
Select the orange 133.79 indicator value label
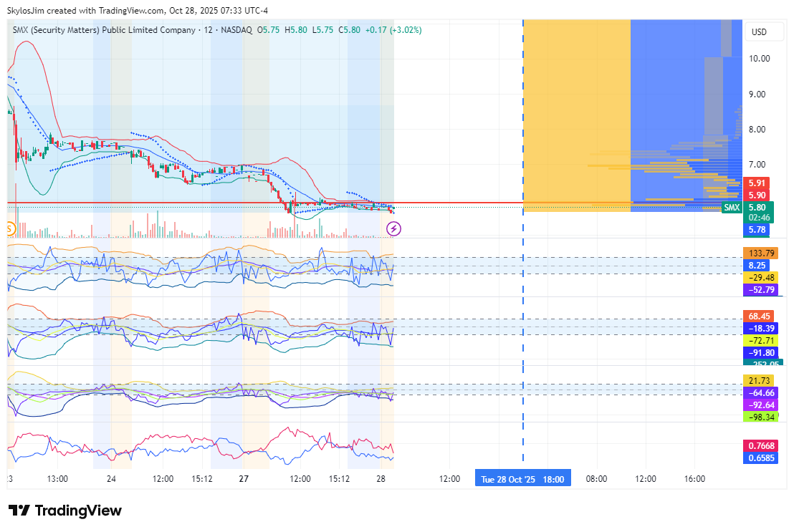tap(760, 253)
